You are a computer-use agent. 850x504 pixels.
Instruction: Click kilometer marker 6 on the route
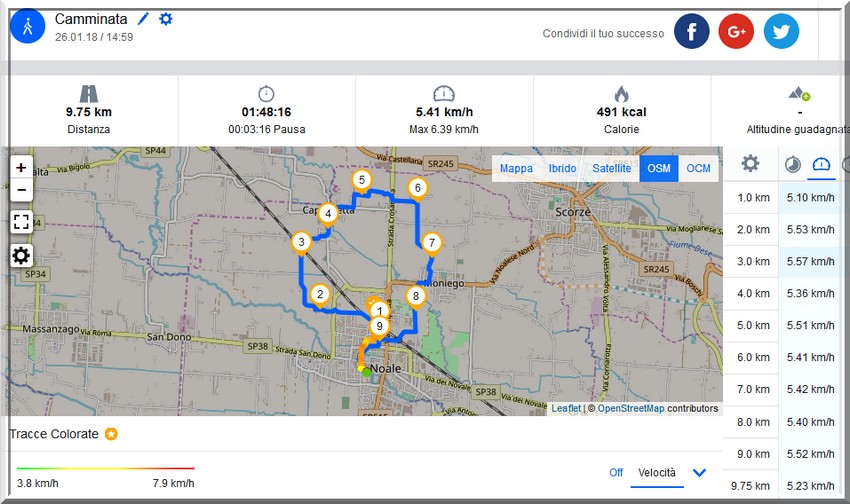(x=417, y=189)
